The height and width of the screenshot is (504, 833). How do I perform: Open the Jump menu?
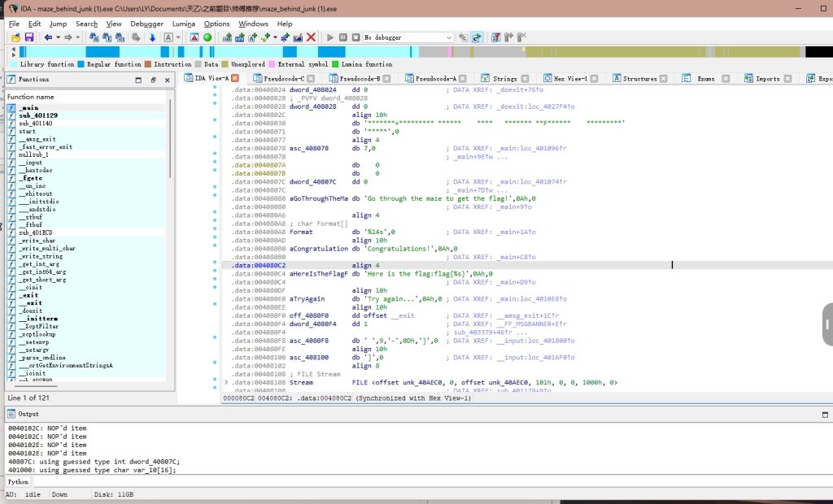pyautogui.click(x=58, y=24)
